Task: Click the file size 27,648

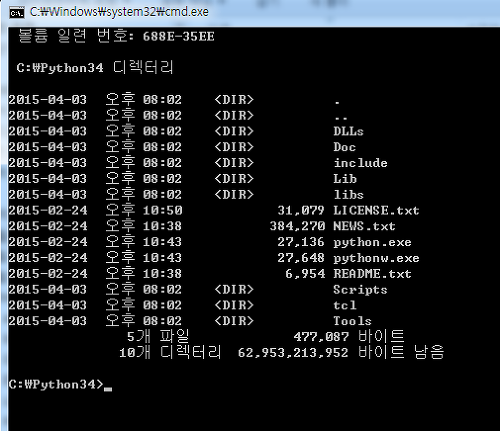Action: click(x=301, y=258)
